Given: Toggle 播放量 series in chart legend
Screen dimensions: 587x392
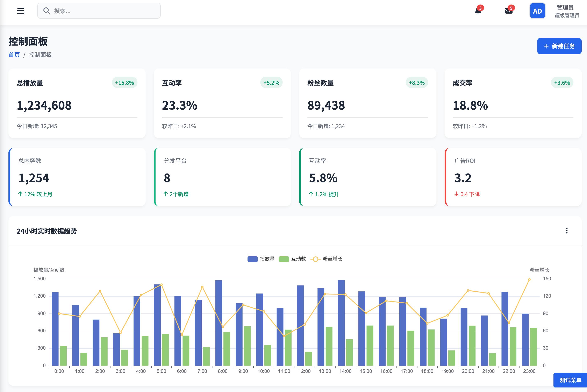Looking at the screenshot, I should 261,259.
